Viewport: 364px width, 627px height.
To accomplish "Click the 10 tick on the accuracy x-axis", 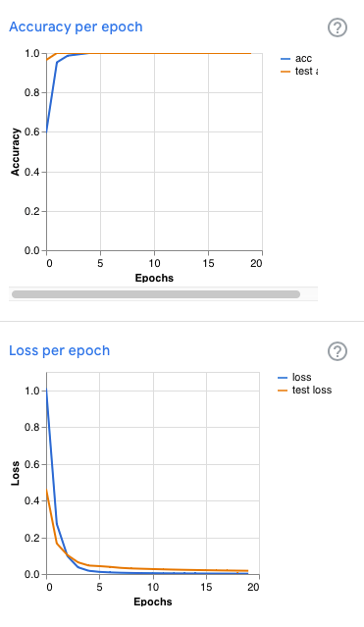I will [x=154, y=263].
